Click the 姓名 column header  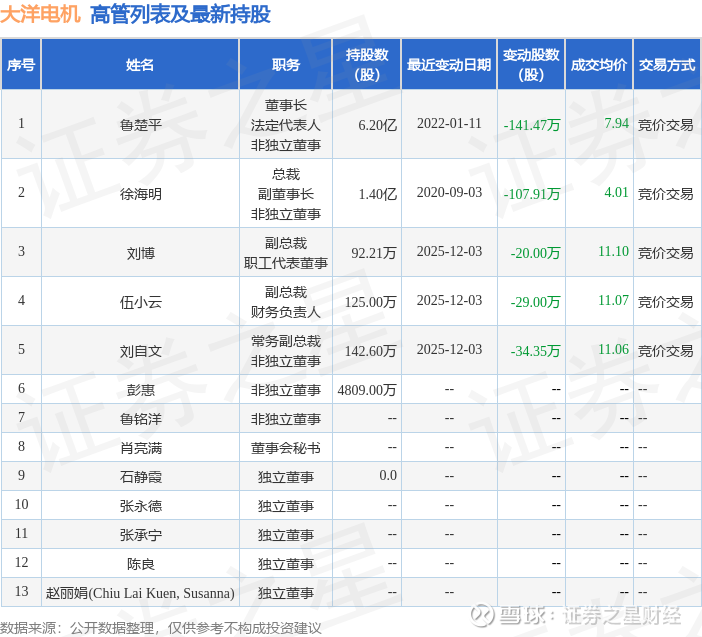pyautogui.click(x=140, y=65)
